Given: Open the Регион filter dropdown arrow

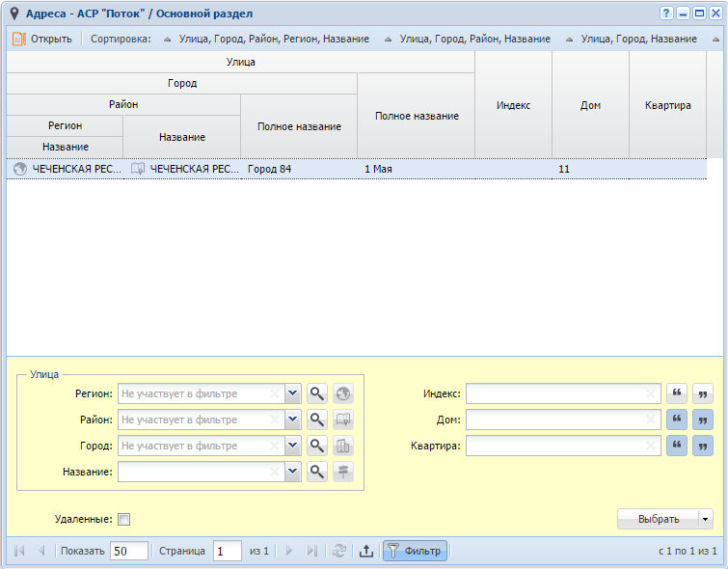Looking at the screenshot, I should [293, 393].
